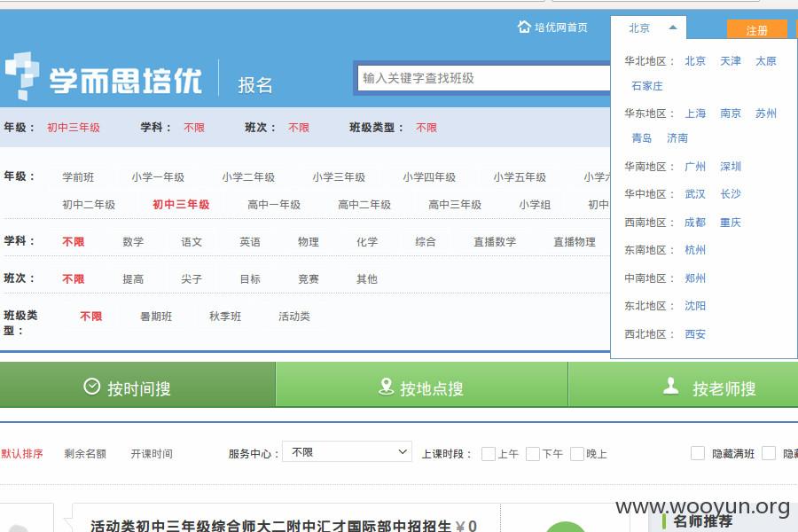Select city 广州
Image resolution: width=798 pixels, height=532 pixels.
pyautogui.click(x=695, y=167)
